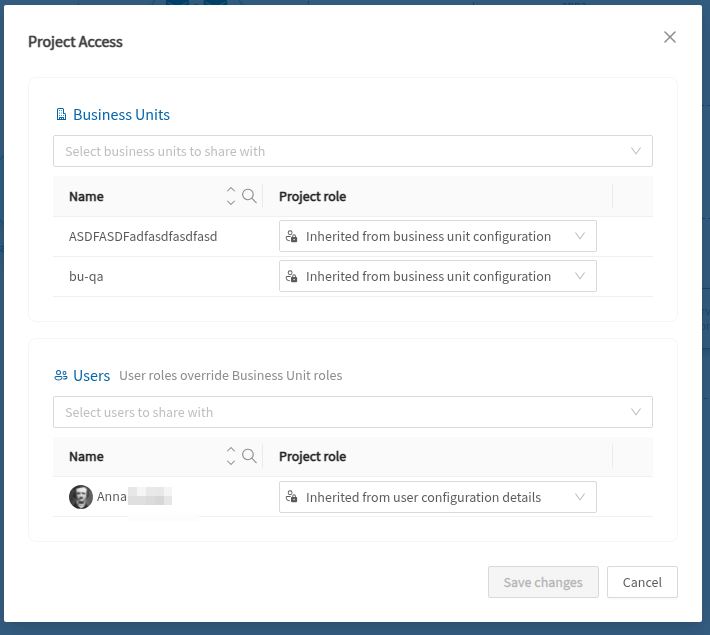Click Project role header in Users table
The width and height of the screenshot is (710, 635).
[x=312, y=457]
